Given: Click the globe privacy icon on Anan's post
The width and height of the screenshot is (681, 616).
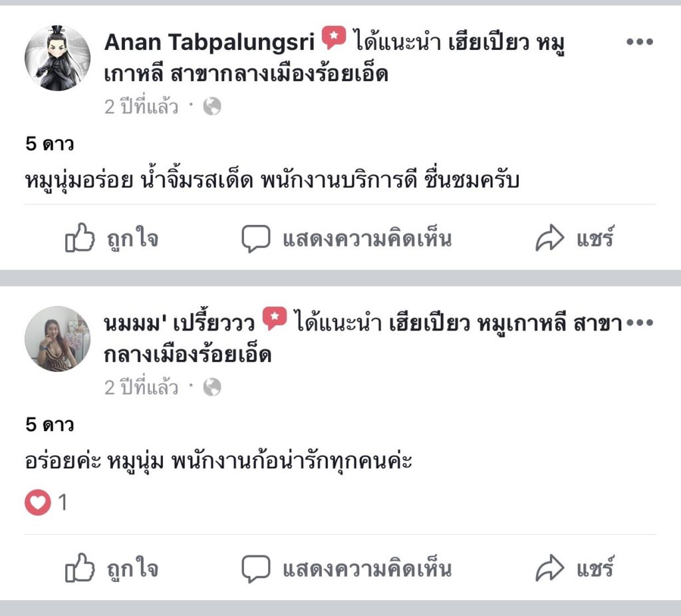Looking at the screenshot, I should (211, 106).
